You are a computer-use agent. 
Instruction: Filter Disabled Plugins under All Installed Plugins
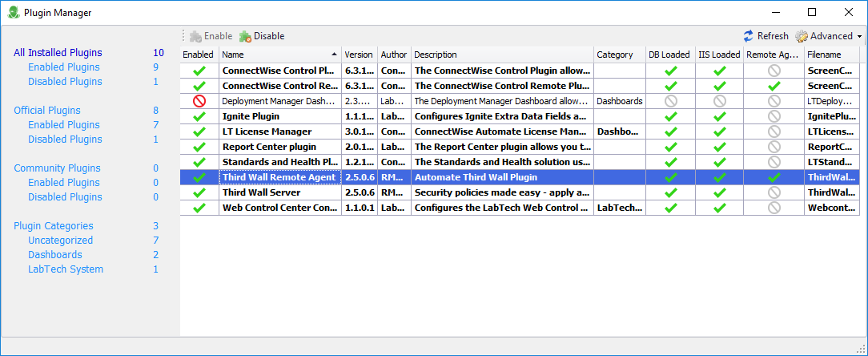tap(66, 82)
